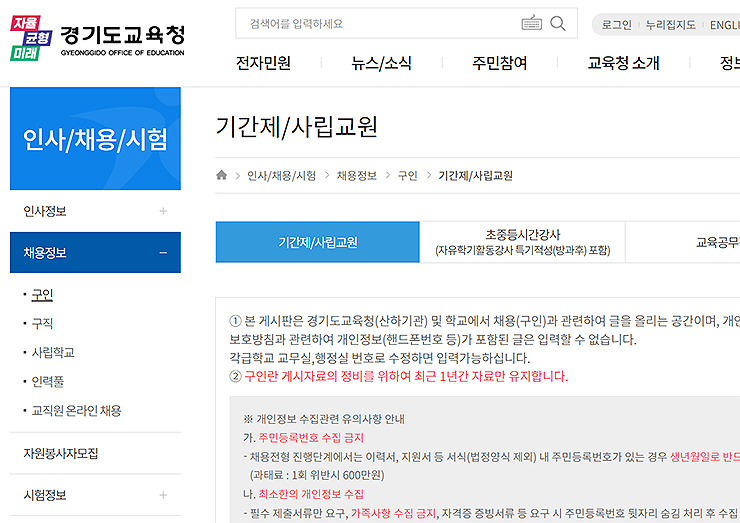Screen dimensions: 740x523
Task: Click 구인 in the breadcrumb
Action: point(407,176)
